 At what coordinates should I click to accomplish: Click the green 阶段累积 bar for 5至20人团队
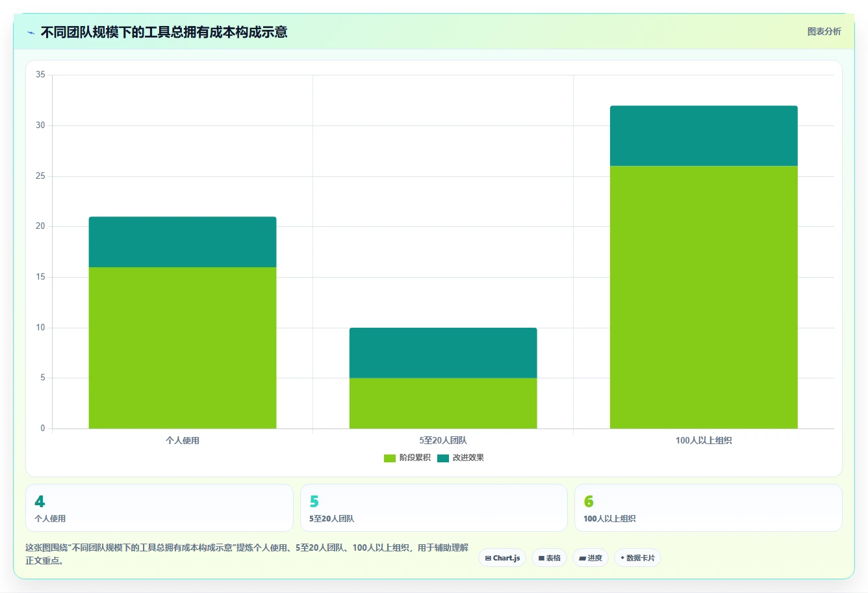[x=443, y=403]
